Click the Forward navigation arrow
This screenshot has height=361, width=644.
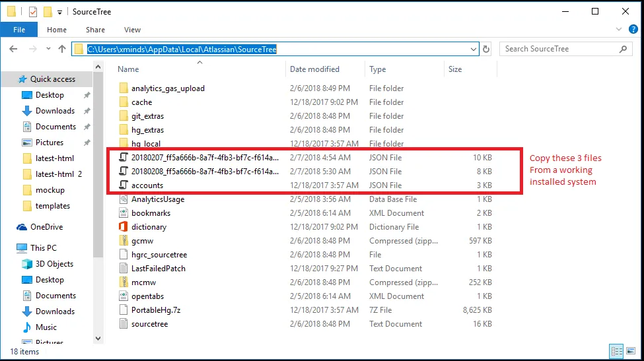tap(33, 49)
